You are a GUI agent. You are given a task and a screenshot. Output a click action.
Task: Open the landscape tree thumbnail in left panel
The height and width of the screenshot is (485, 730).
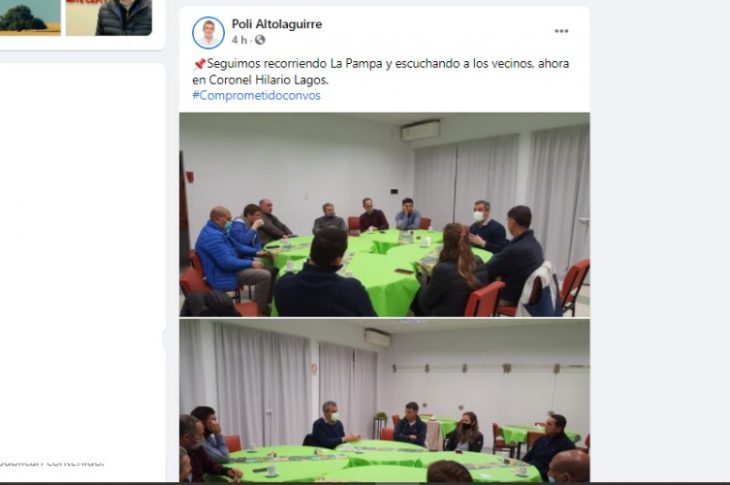30,17
